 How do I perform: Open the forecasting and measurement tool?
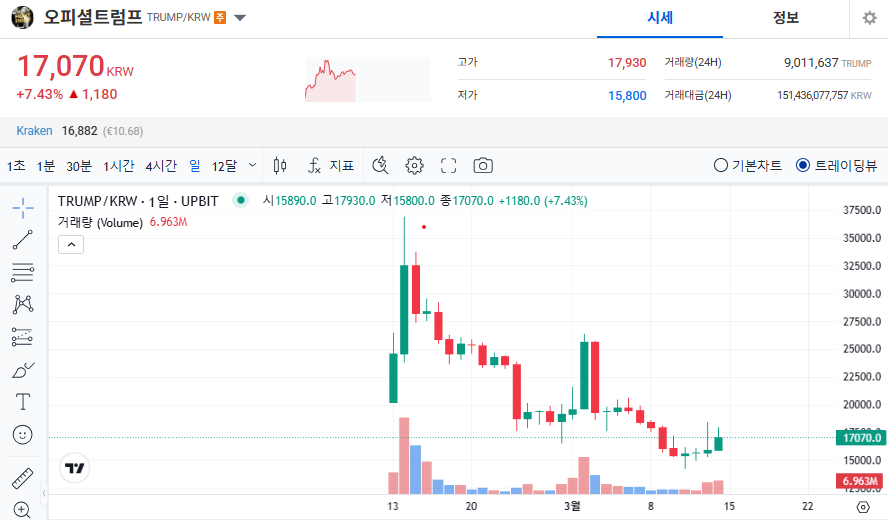(x=23, y=337)
